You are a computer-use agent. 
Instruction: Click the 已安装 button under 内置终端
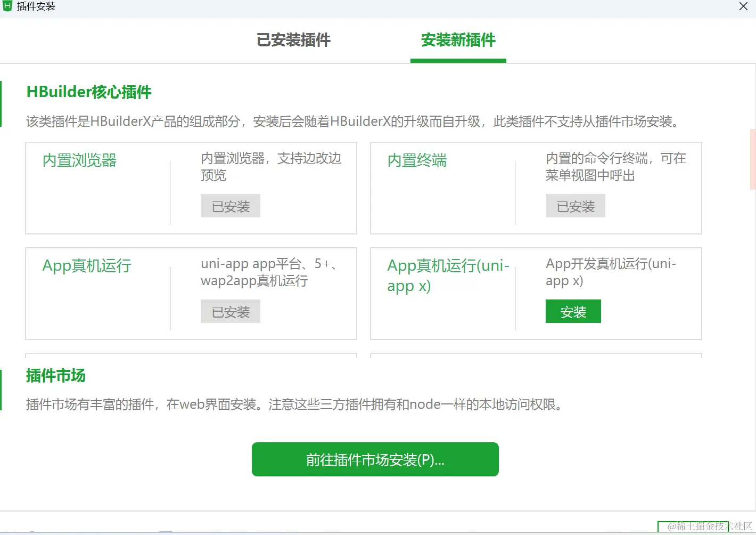click(576, 206)
